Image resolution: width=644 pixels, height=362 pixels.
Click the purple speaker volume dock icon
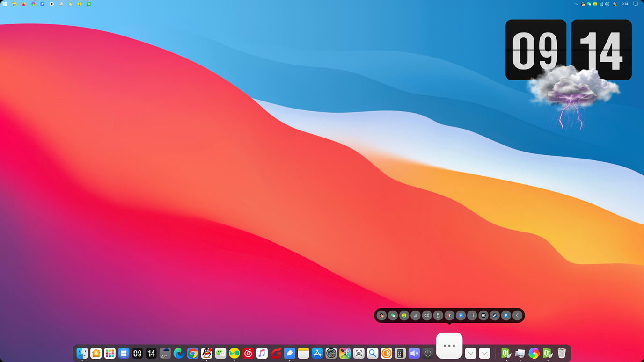pyautogui.click(x=414, y=353)
